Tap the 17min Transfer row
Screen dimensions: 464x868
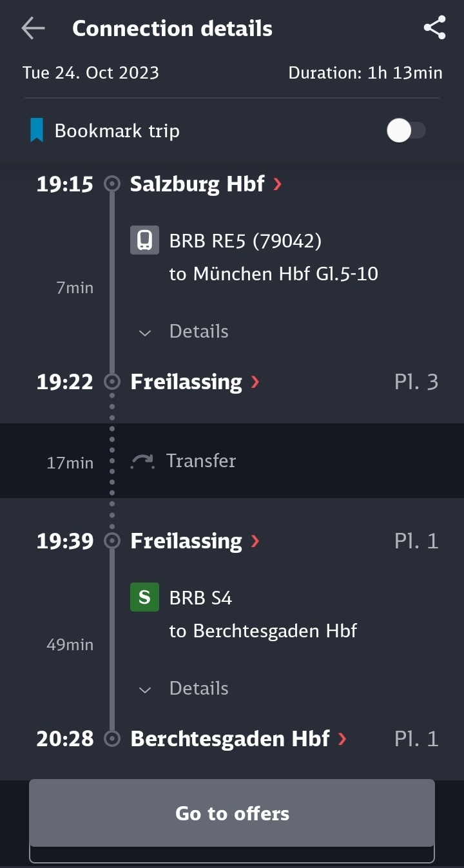232,461
